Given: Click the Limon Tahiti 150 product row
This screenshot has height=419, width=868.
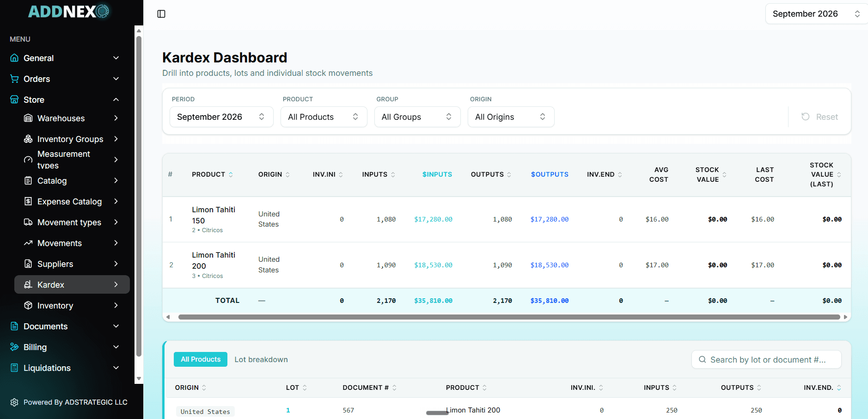Looking at the screenshot, I should click(507, 219).
